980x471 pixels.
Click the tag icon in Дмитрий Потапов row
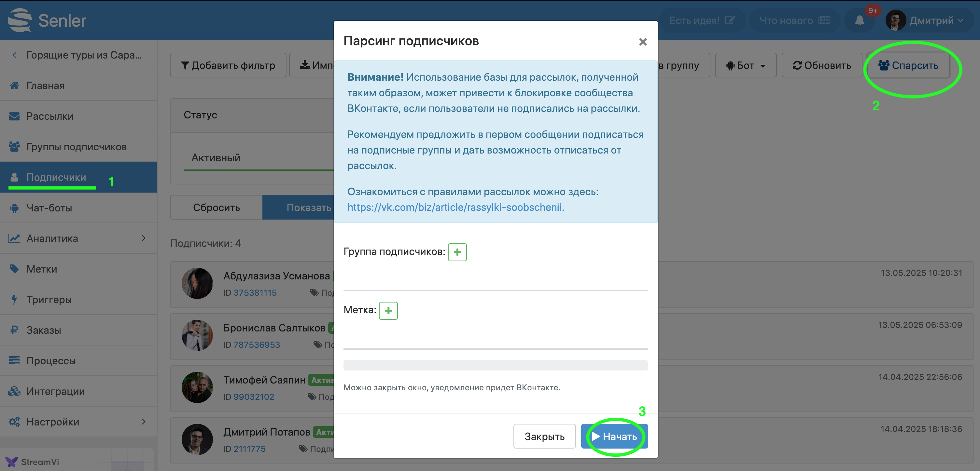303,449
